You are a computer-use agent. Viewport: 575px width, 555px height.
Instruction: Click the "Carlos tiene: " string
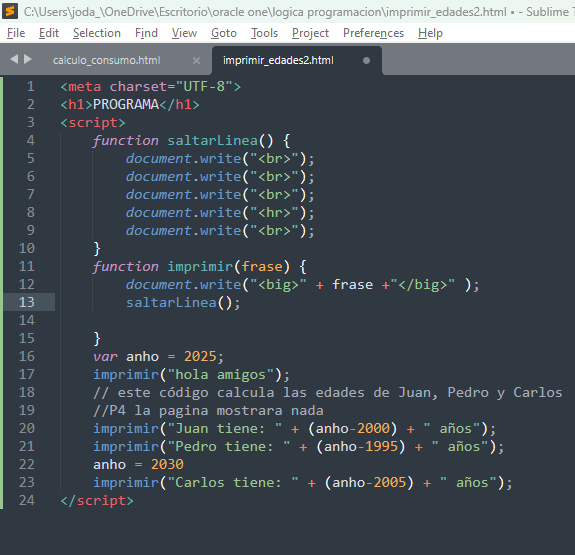pos(233,482)
